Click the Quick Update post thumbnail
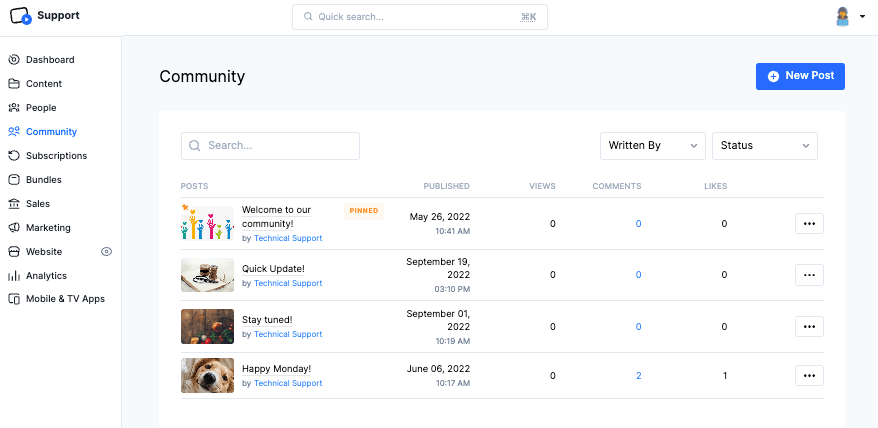The image size is (878, 428). coord(207,275)
